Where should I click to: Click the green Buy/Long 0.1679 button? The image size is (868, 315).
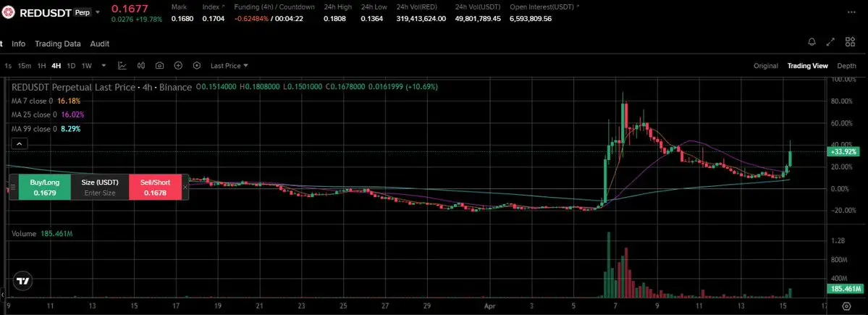coord(44,187)
